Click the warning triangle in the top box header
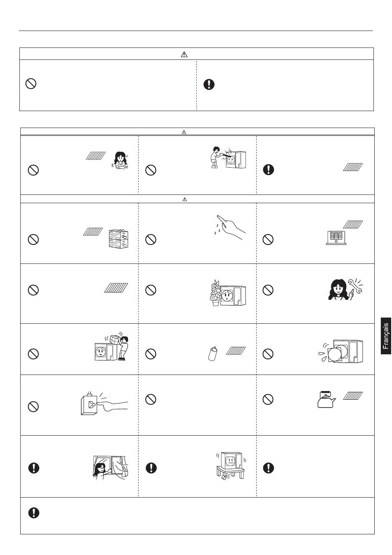Image resolution: width=392 pixels, height=555 pixels. coord(184,54)
